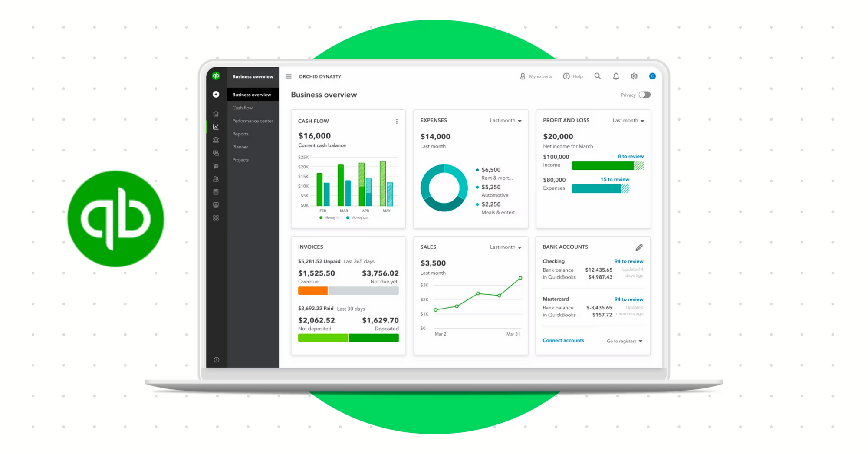Viewport: 868px width, 454px height.
Task: Click the $16,000 current cash balance
Action: coord(314,136)
